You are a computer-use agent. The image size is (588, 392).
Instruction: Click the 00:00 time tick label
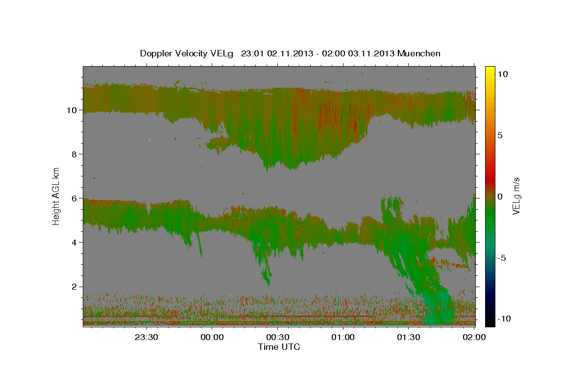[212, 337]
